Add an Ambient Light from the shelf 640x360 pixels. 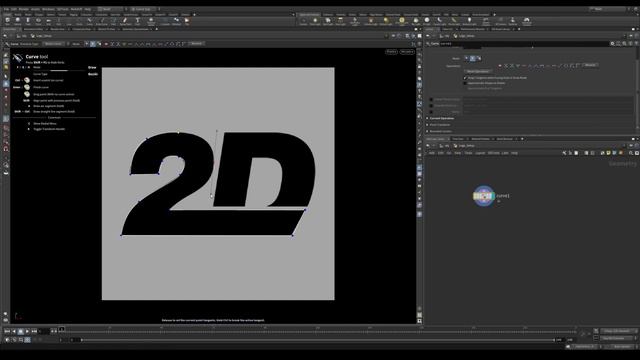point(469,21)
